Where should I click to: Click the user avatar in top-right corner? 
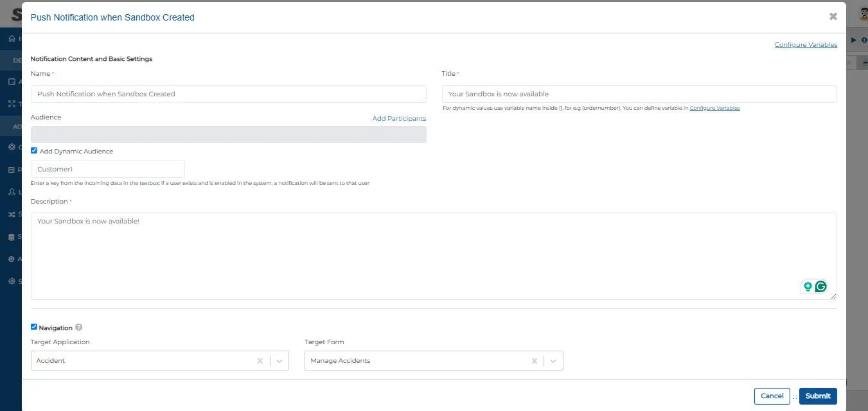[x=858, y=15]
